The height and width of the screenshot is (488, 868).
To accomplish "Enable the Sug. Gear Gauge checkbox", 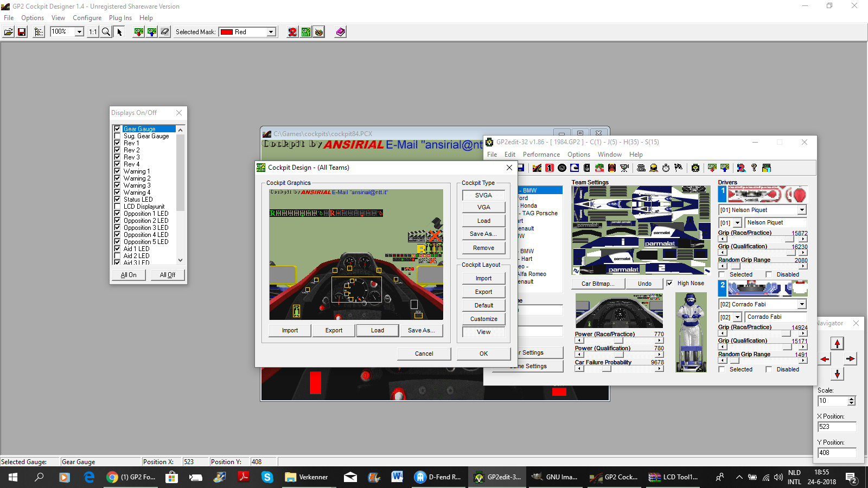I will [117, 136].
